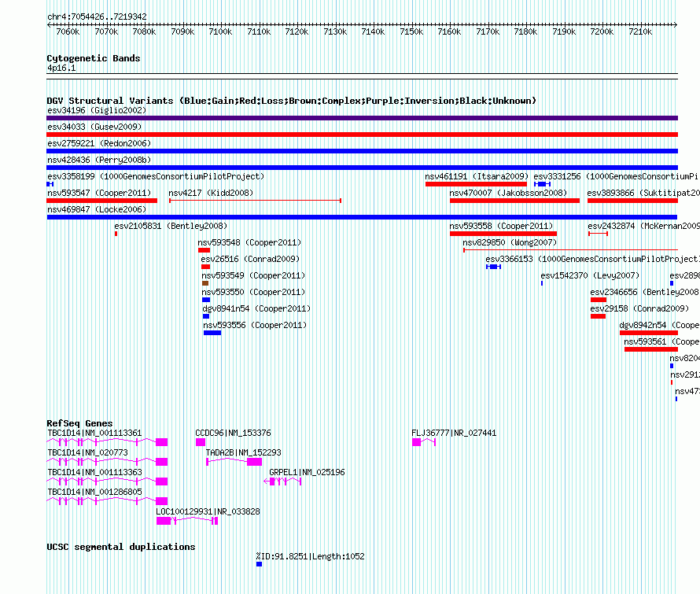Select the nsv593556 (Cooper2011) blue bar
The height and width of the screenshot is (594, 700).
pos(212,333)
